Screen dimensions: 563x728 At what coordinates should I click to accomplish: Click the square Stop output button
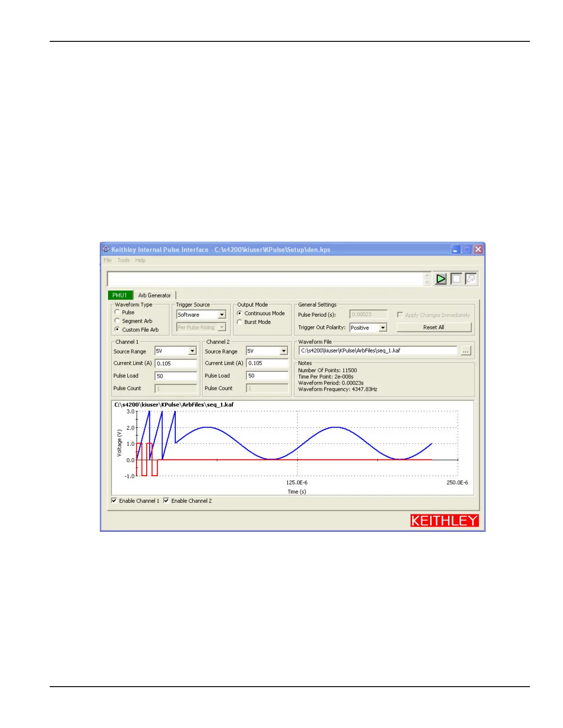[456, 279]
